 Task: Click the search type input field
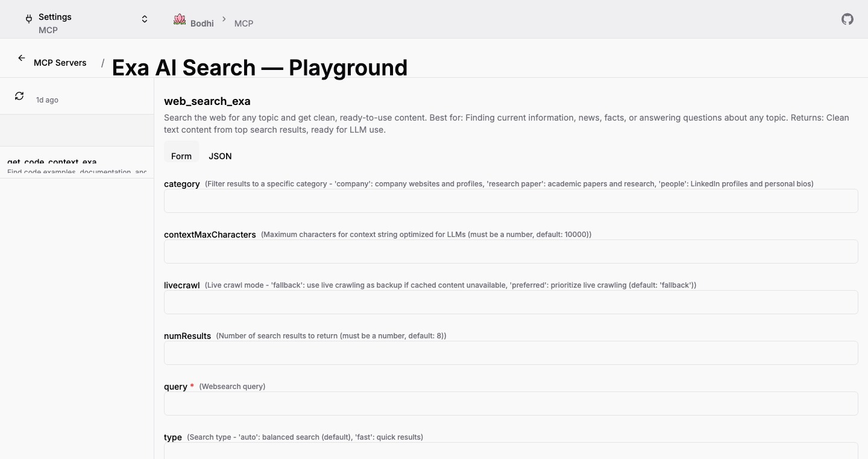pyautogui.click(x=511, y=452)
